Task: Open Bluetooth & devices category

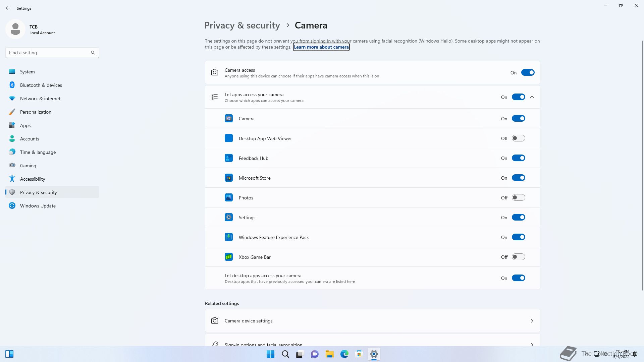Action: [52, 85]
